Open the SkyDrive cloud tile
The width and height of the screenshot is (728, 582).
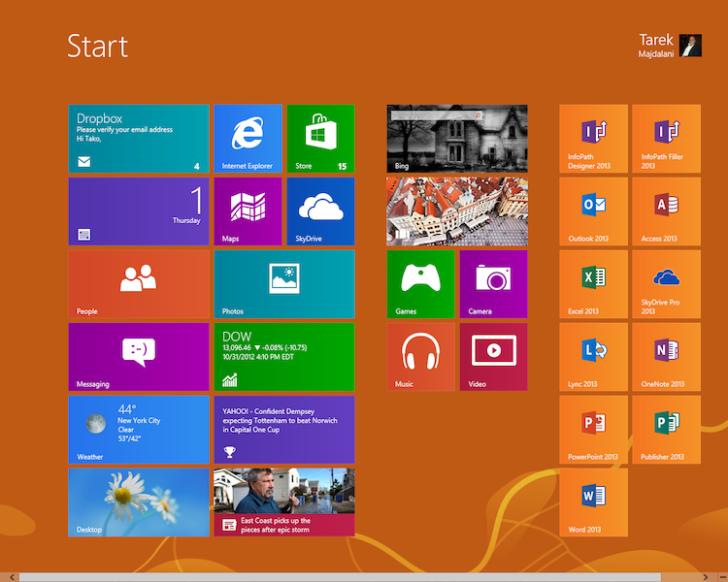click(x=320, y=210)
